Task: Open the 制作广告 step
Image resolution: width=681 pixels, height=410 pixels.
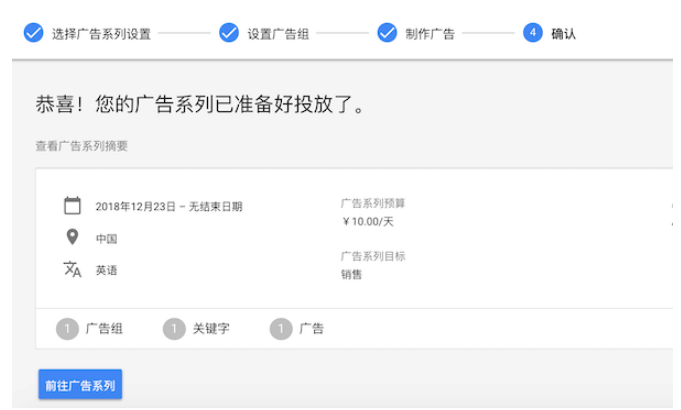Action: [x=430, y=33]
